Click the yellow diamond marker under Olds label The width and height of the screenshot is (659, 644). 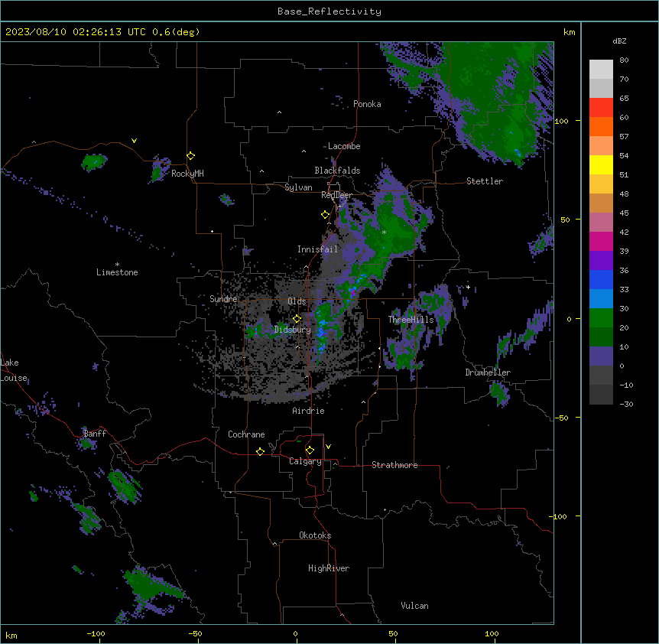[297, 318]
